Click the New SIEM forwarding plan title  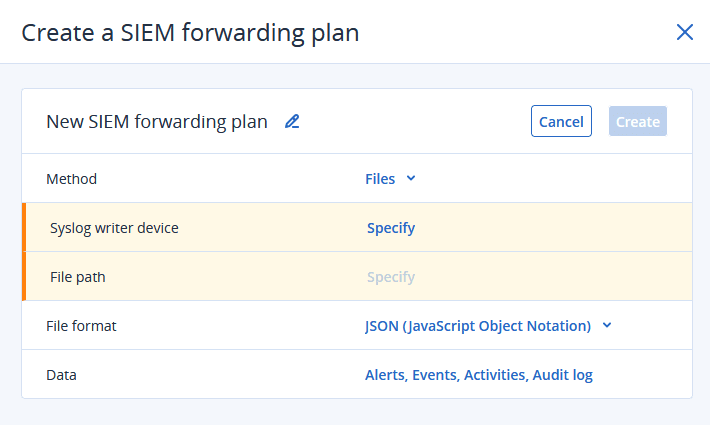(157, 122)
